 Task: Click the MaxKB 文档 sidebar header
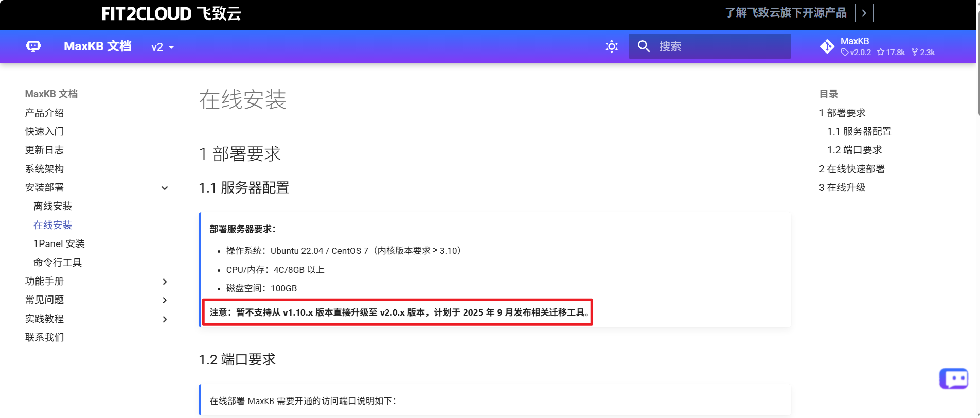51,94
